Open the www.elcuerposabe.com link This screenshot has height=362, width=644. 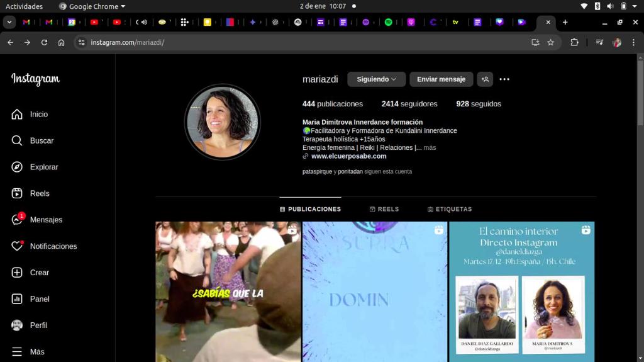[x=348, y=156]
